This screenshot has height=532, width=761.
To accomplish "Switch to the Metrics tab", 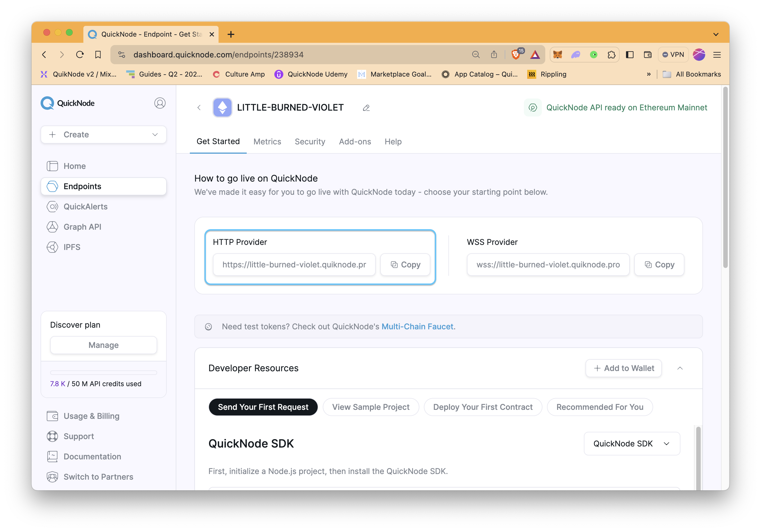I will coord(267,142).
